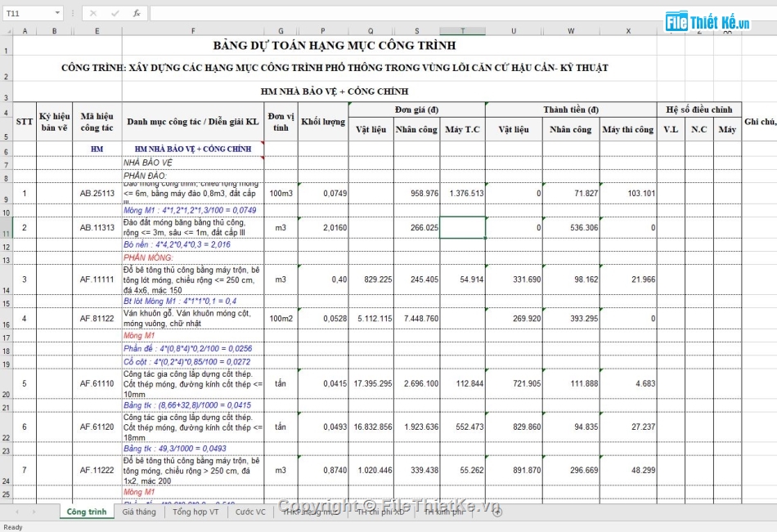Click inside the Name Box showing T11

[28, 13]
